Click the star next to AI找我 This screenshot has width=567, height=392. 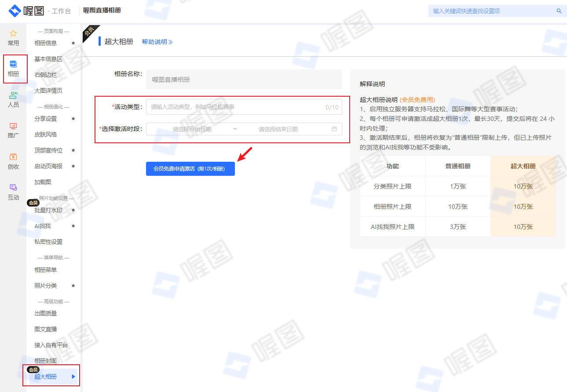click(73, 226)
